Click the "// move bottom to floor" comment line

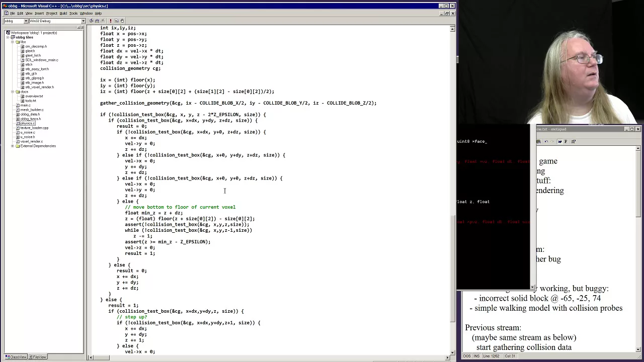180,207
